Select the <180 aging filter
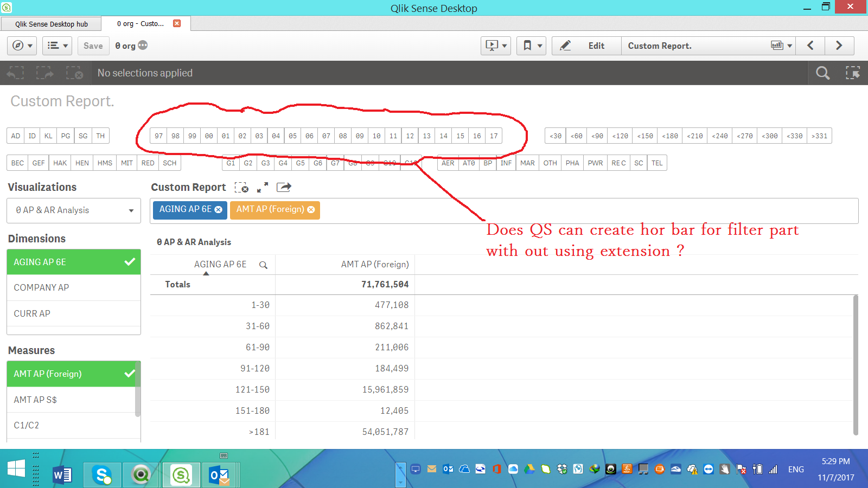Viewport: 868px width, 488px height. click(x=670, y=136)
